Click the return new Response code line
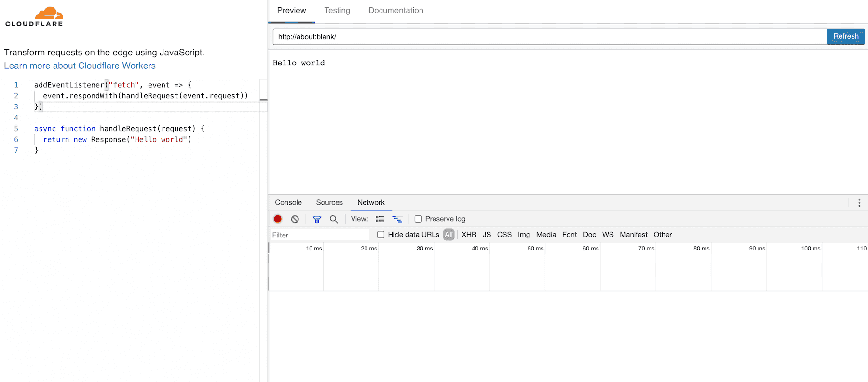Viewport: 868px width, 382px height. tap(117, 140)
